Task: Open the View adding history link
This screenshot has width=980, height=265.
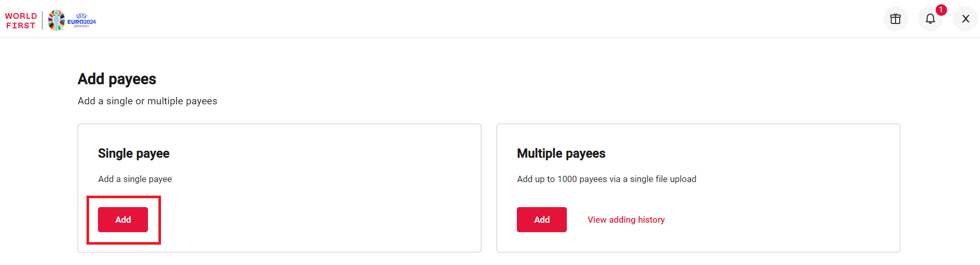Action: [x=626, y=220]
